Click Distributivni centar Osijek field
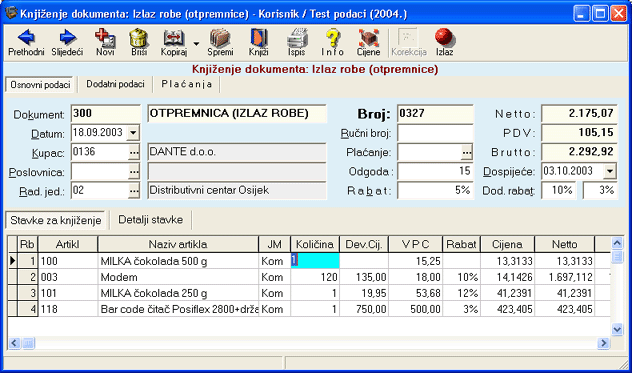The image size is (632, 373). point(237,190)
